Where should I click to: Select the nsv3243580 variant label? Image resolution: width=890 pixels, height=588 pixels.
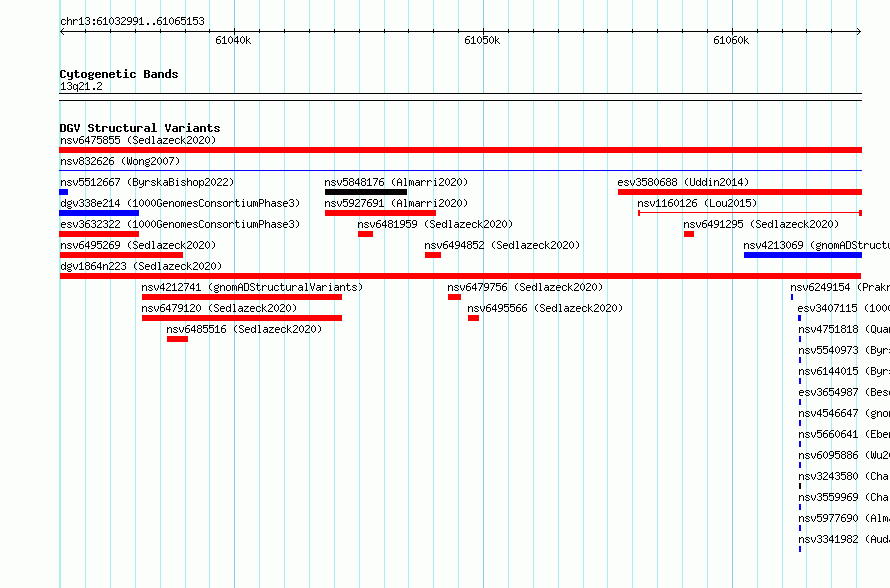click(x=844, y=476)
